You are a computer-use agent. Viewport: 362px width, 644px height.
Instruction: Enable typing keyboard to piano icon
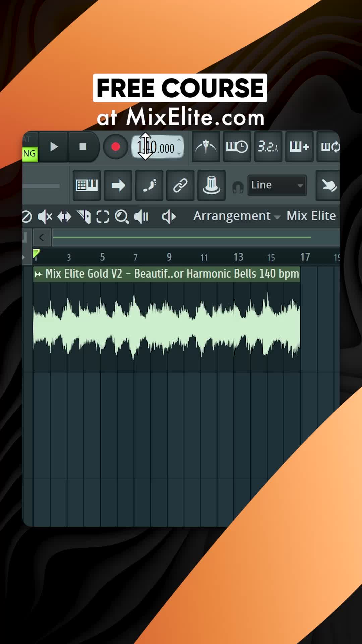pyautogui.click(x=87, y=185)
